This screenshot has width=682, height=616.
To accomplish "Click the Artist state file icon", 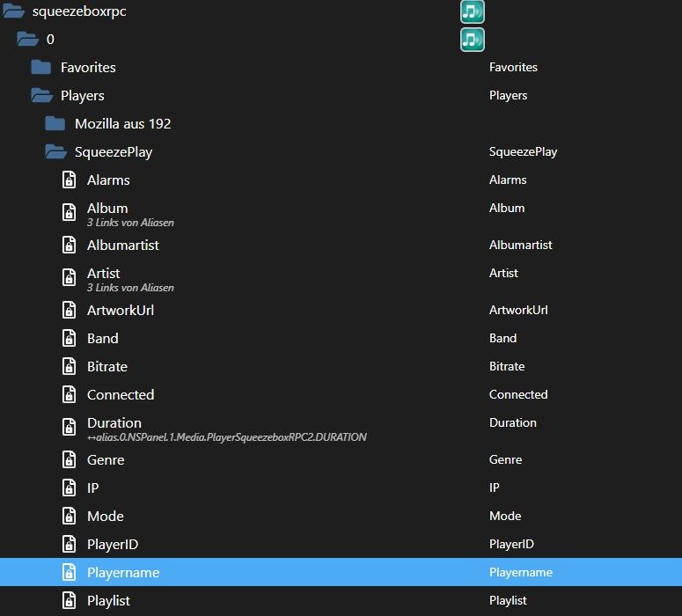I will click(70, 277).
